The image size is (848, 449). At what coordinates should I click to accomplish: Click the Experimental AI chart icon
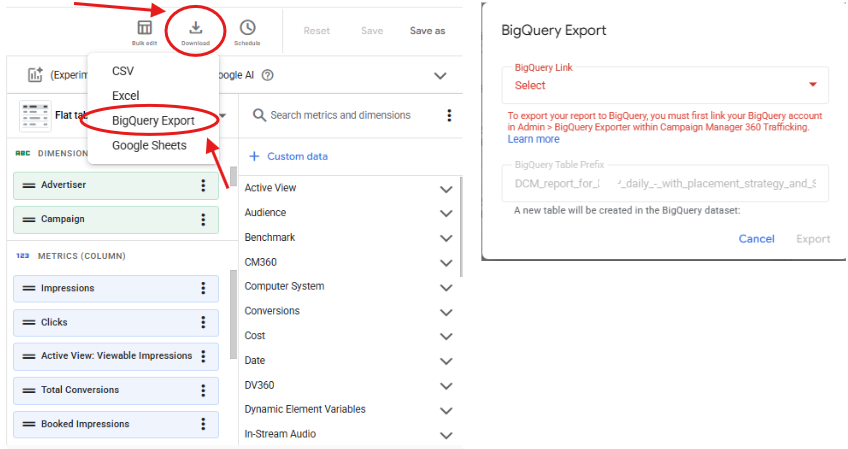[x=35, y=75]
